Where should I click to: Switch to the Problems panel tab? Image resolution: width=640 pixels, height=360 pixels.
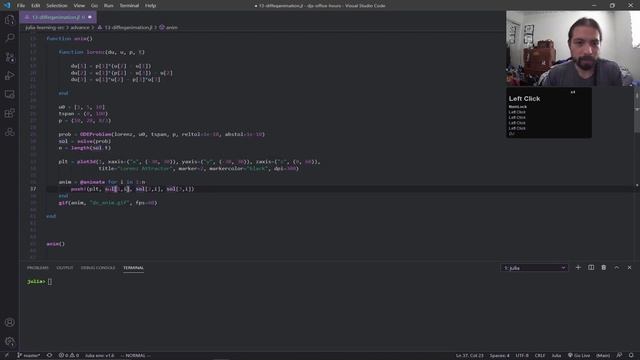click(38, 268)
